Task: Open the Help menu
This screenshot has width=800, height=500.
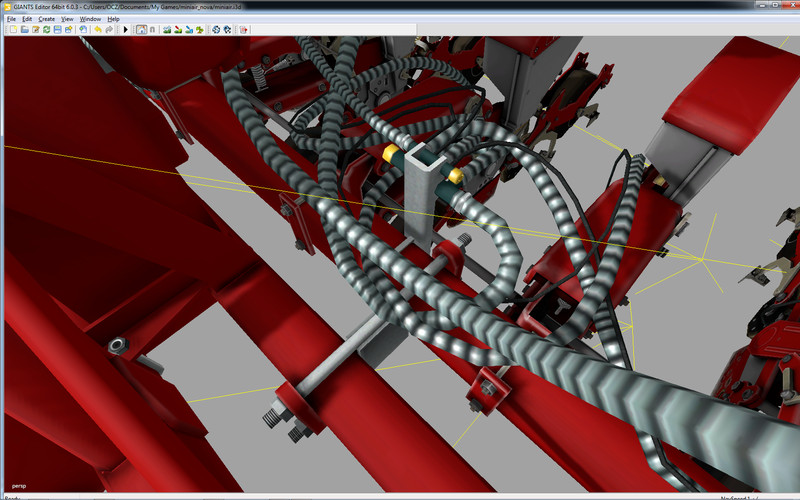Action: tap(113, 19)
